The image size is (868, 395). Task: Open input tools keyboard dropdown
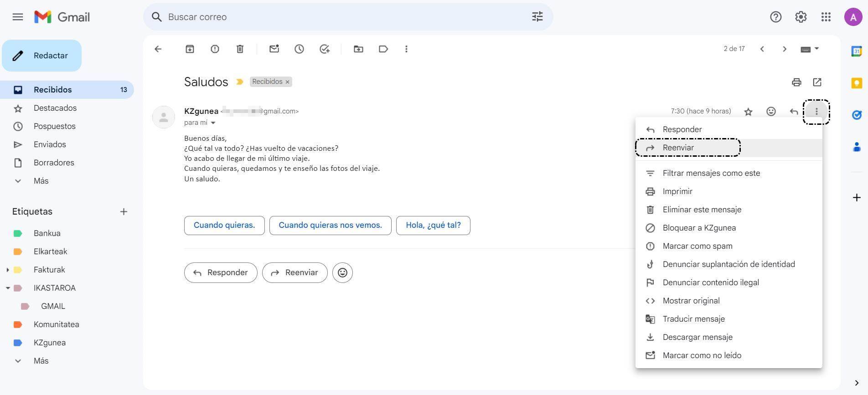[810, 49]
